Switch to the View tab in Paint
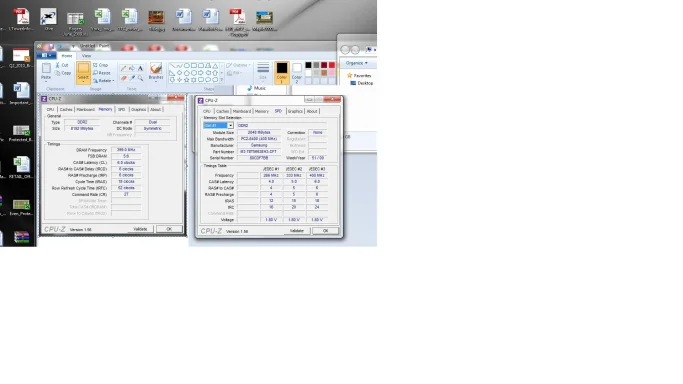 pos(86,56)
